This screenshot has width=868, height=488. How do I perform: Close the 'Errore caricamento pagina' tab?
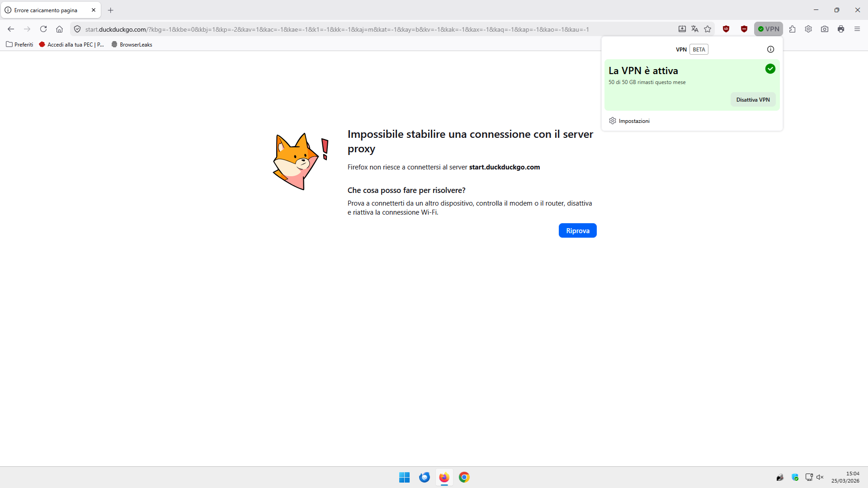point(94,10)
